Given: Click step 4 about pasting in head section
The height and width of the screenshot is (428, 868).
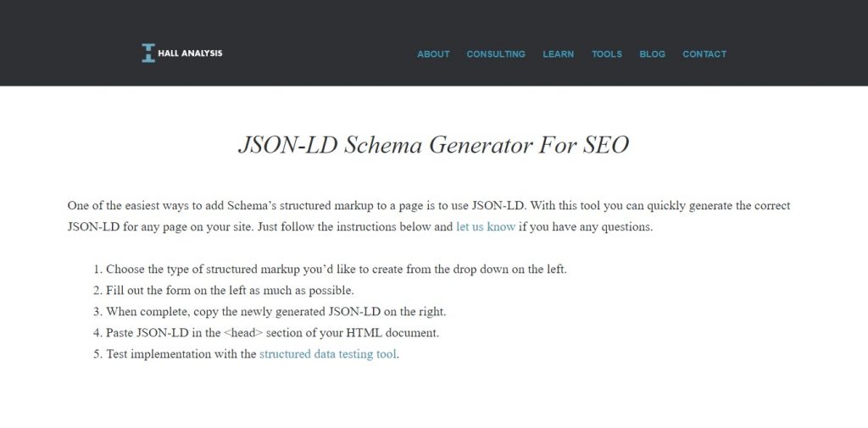Looking at the screenshot, I should pyautogui.click(x=265, y=333).
